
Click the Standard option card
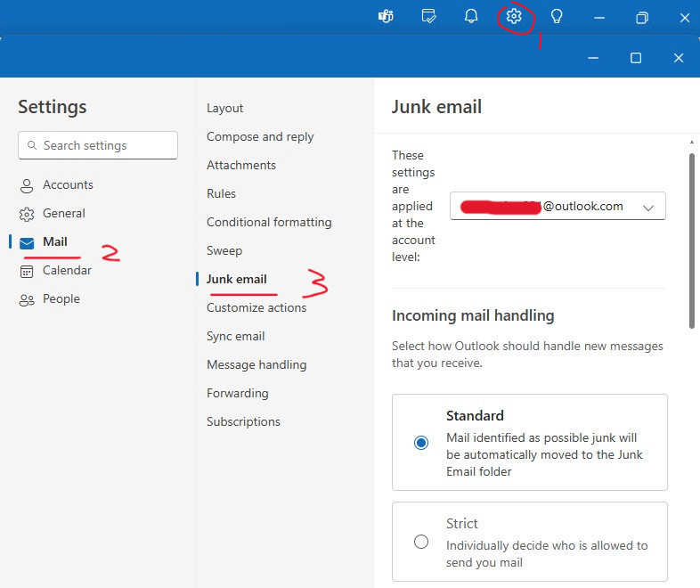tap(530, 442)
